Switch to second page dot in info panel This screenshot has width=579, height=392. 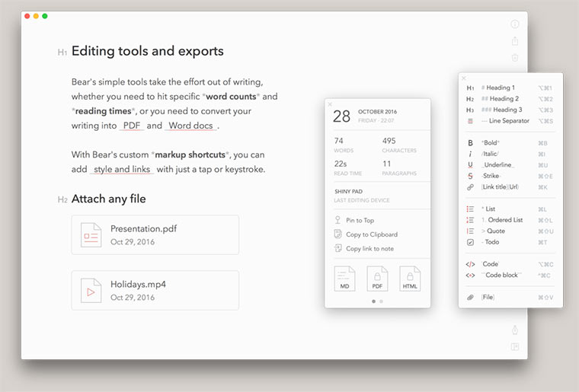[x=381, y=301]
